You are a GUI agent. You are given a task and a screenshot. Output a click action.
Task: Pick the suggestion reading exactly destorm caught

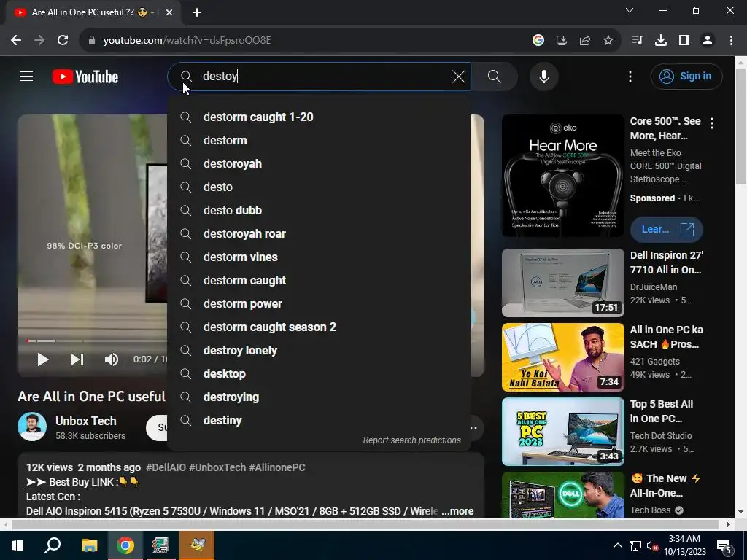pos(319,281)
